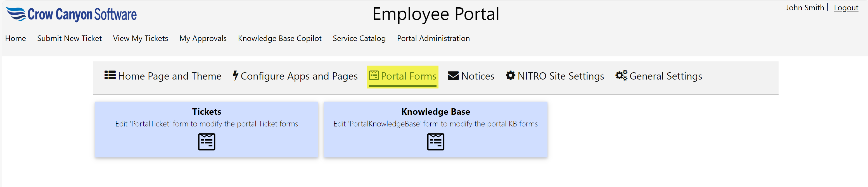Click the lightning bolt Configure Apps icon
Image resolution: width=868 pixels, height=187 pixels.
236,76
